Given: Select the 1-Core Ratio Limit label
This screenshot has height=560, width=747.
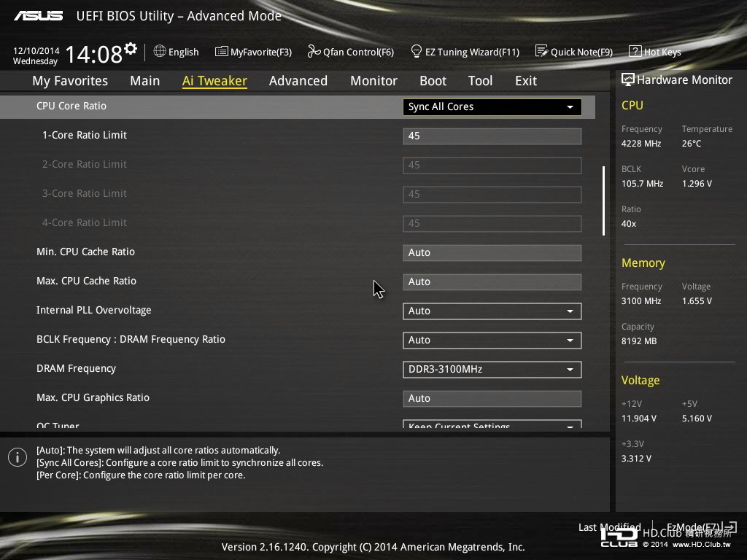Looking at the screenshot, I should coord(85,135).
